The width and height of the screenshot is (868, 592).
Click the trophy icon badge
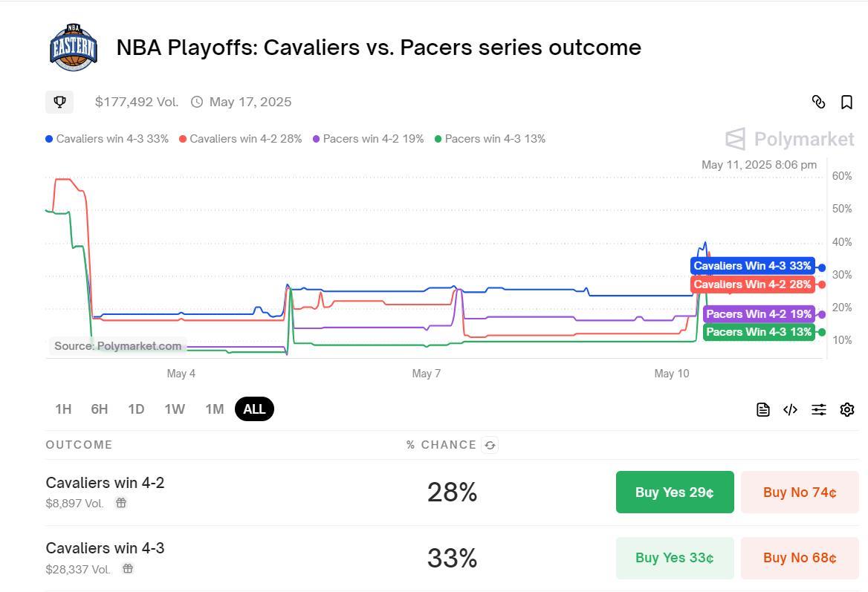[x=59, y=102]
